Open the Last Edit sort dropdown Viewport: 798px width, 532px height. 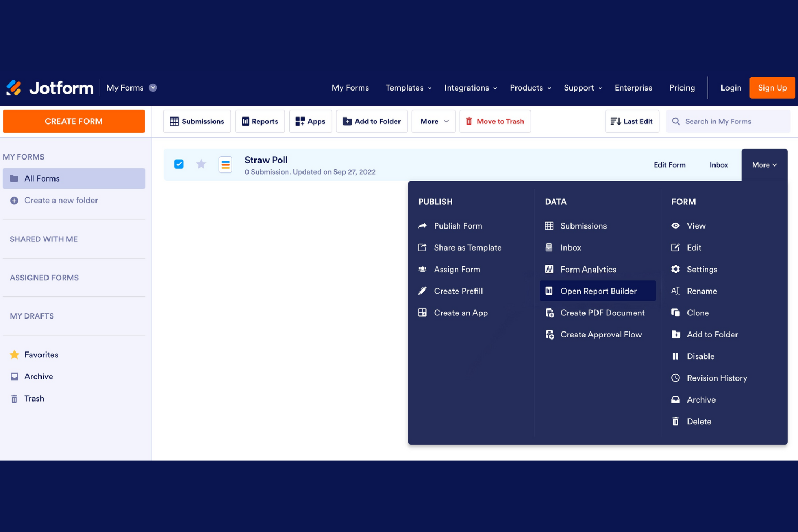tap(632, 121)
